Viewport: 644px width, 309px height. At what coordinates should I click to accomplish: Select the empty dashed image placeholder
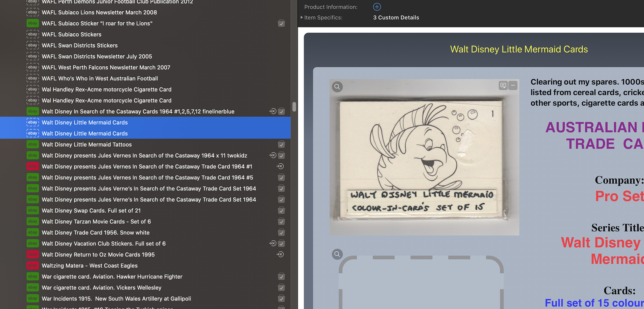coord(421,282)
